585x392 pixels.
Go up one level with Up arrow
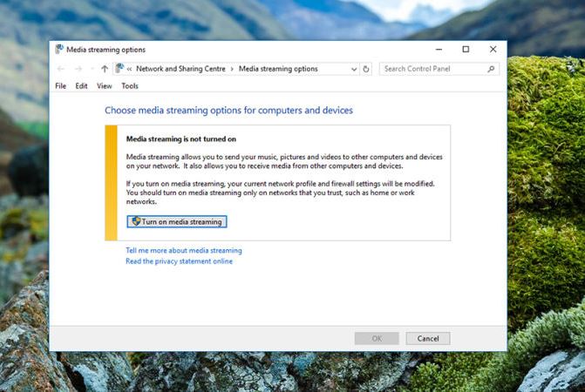[105, 69]
